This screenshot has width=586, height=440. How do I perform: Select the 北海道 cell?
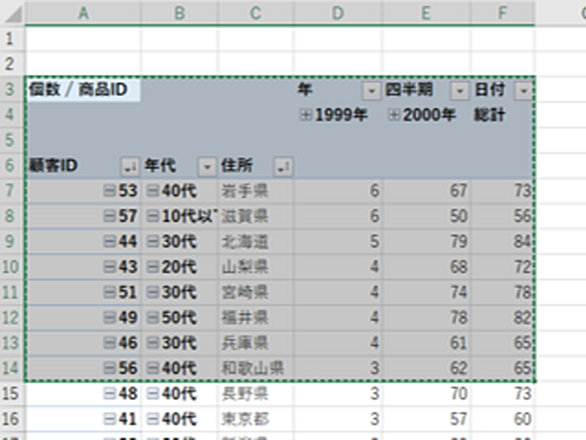point(256,242)
